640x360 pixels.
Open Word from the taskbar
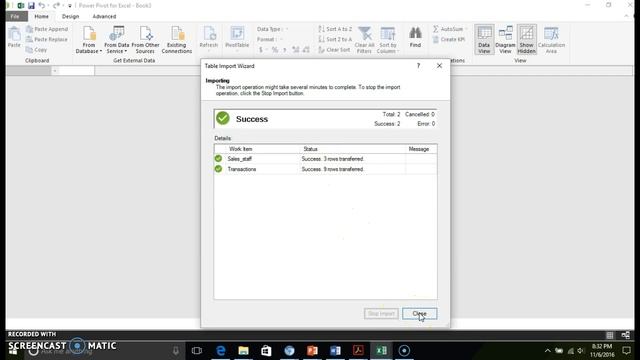[335, 351]
